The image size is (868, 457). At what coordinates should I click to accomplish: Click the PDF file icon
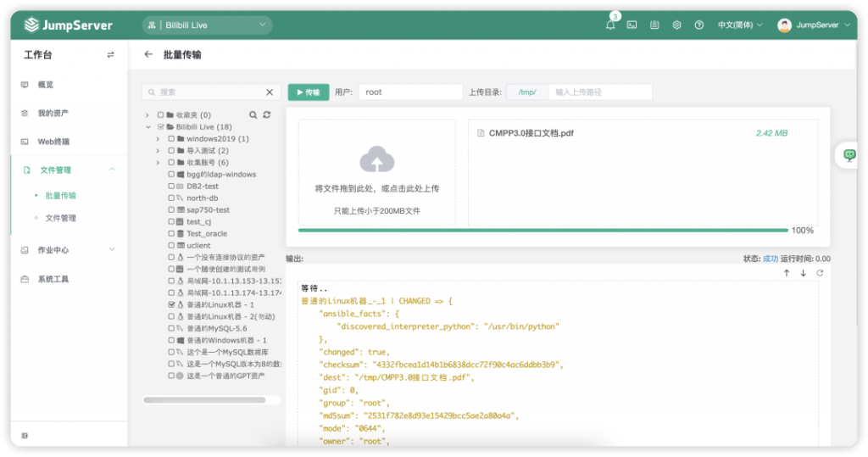[481, 133]
